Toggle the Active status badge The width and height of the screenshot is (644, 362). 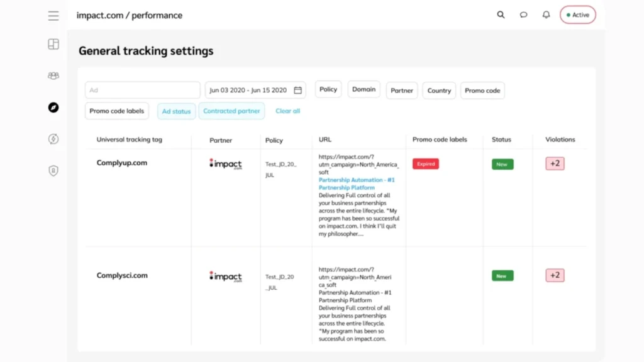coord(577,14)
